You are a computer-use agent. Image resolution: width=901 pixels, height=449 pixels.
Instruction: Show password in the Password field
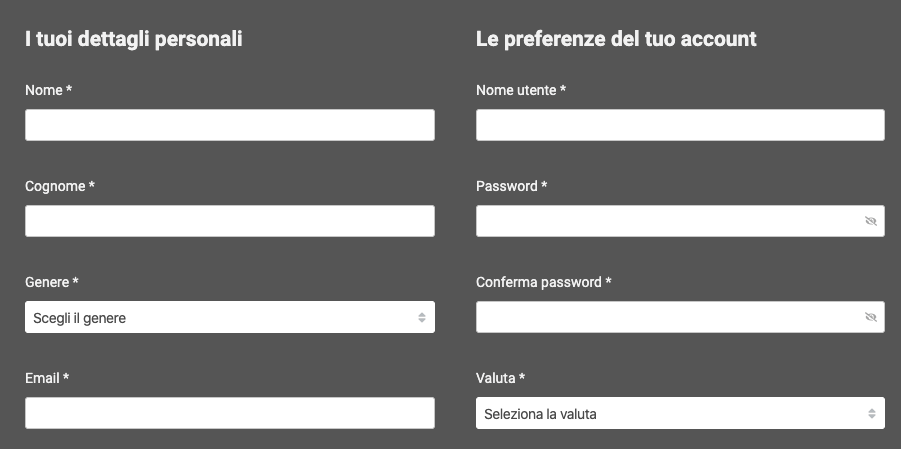871,221
